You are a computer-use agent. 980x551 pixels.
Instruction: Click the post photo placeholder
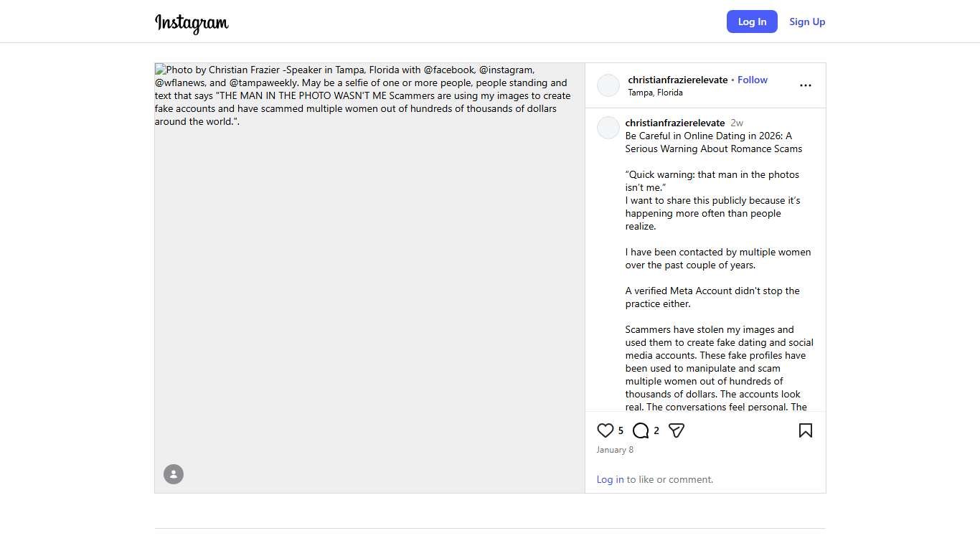[x=369, y=287]
